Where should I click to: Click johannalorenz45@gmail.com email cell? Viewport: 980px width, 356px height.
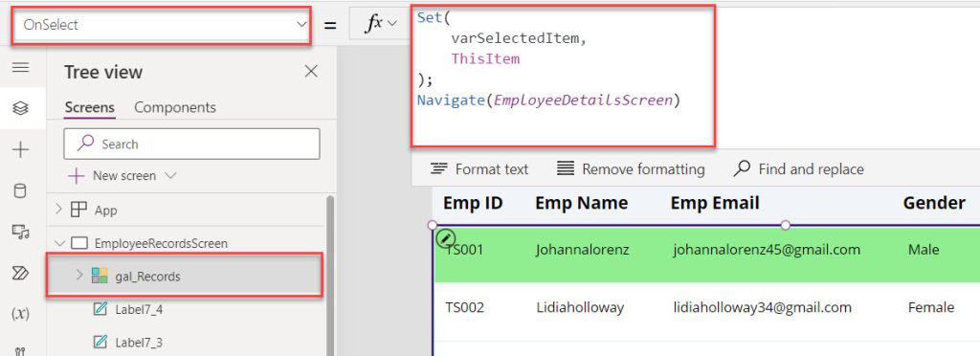[x=767, y=250]
